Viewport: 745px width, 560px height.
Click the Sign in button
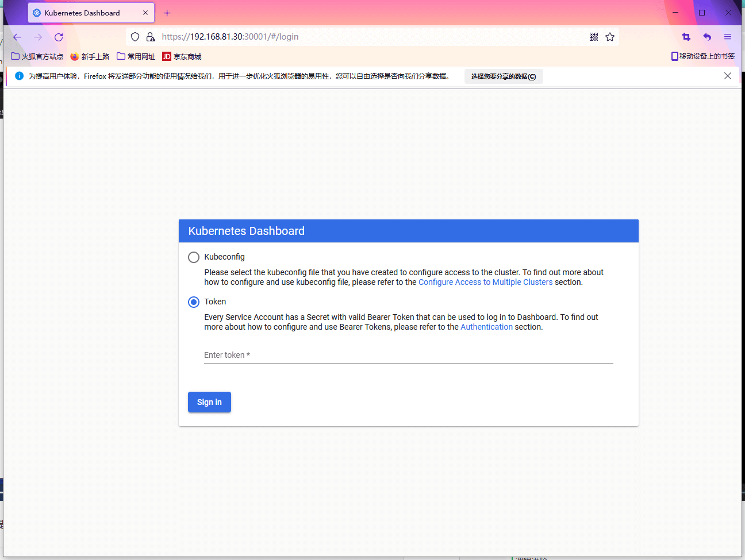[209, 402]
